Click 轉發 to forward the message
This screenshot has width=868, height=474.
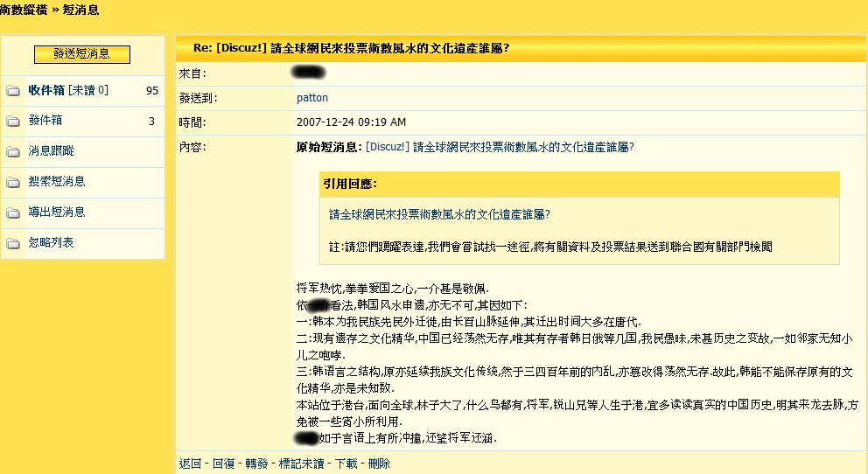256,464
